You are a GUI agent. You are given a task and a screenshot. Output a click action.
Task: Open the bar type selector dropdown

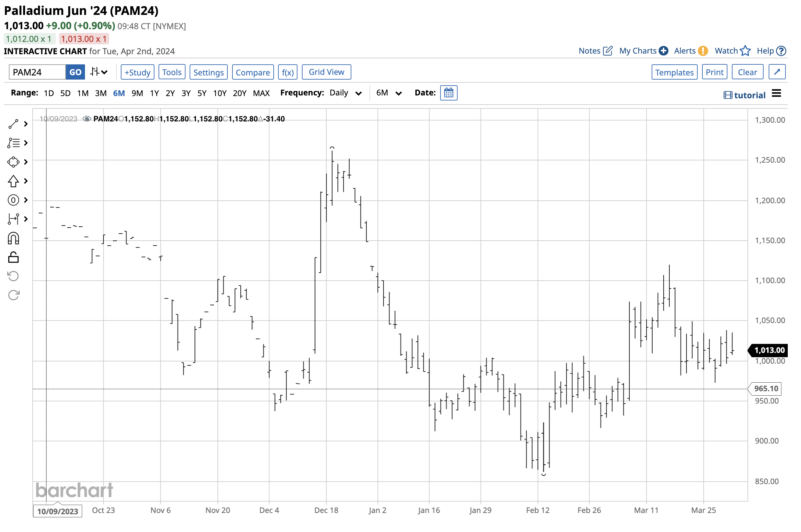98,72
